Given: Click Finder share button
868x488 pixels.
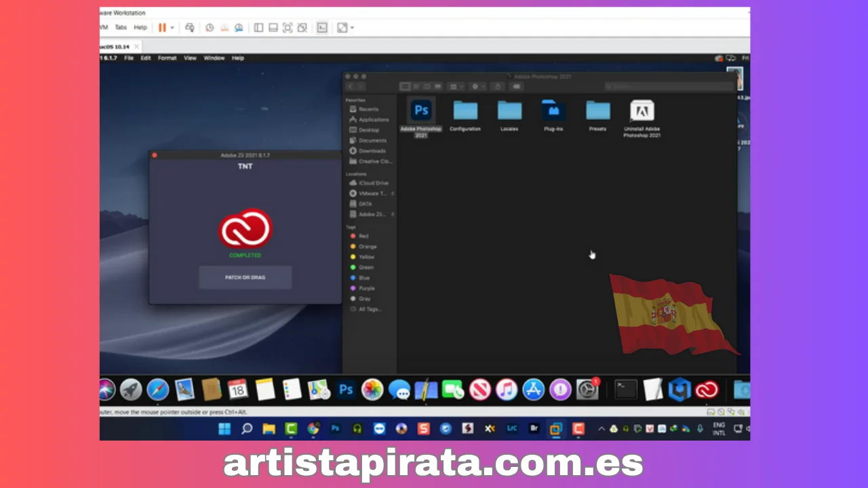Looking at the screenshot, I should pyautogui.click(x=498, y=87).
